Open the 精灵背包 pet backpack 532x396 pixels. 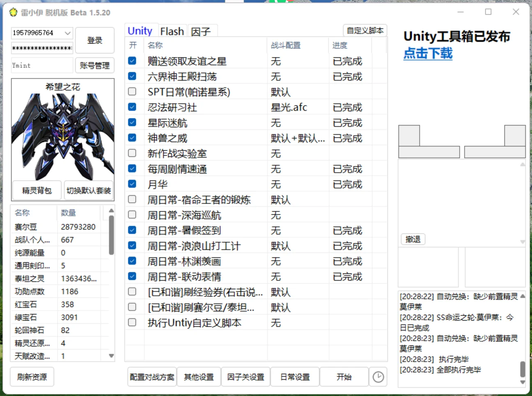(36, 190)
